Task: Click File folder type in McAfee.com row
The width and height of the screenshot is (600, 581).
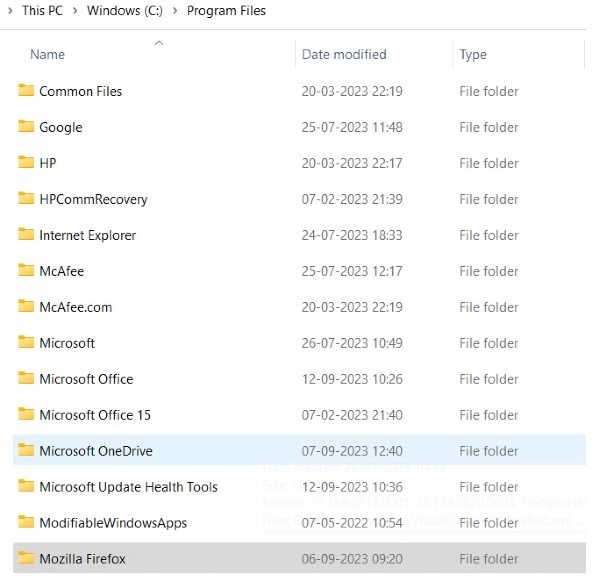Action: [489, 307]
